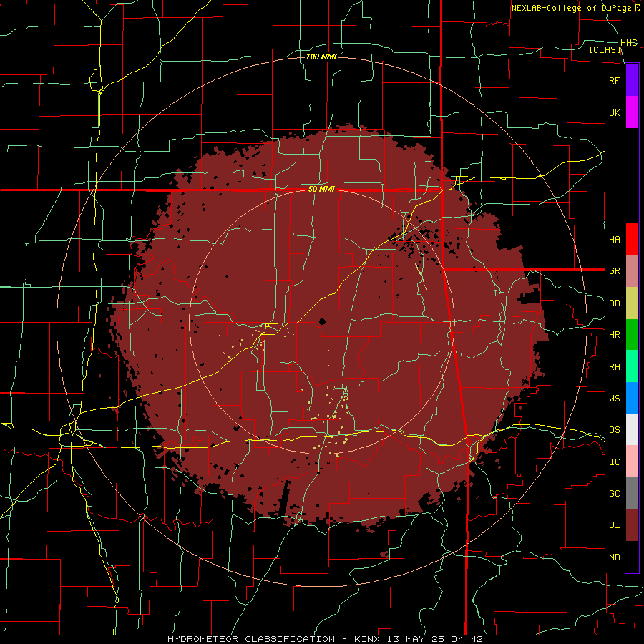Click the HHC product code text
This screenshot has height=644, width=644.
pos(628,43)
